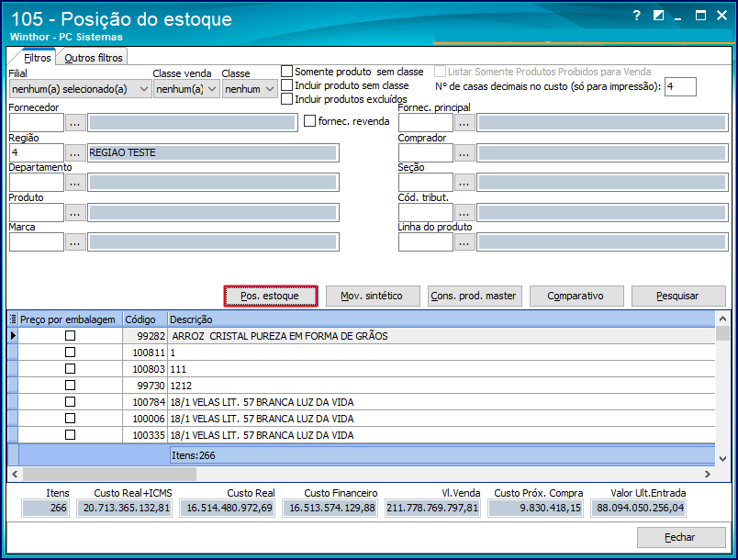Select the cell with code 100006
Screen dimensions: 738x560
pyautogui.click(x=145, y=419)
